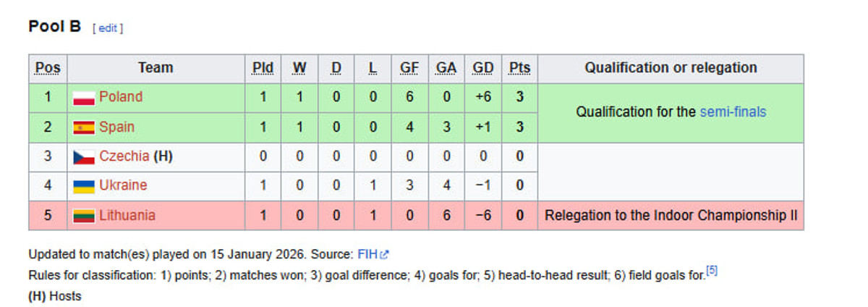Click the Spain flag icon
This screenshot has width=868, height=307.
(84, 128)
